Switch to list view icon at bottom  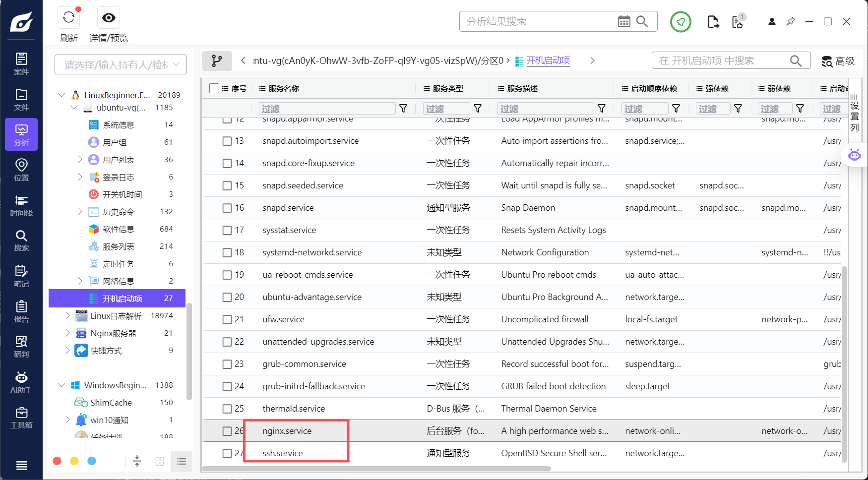pyautogui.click(x=182, y=461)
